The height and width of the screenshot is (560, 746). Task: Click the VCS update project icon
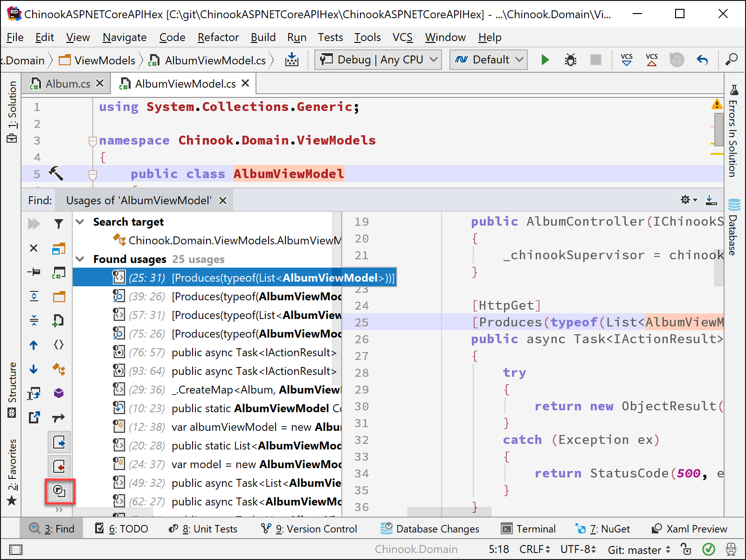(x=627, y=60)
